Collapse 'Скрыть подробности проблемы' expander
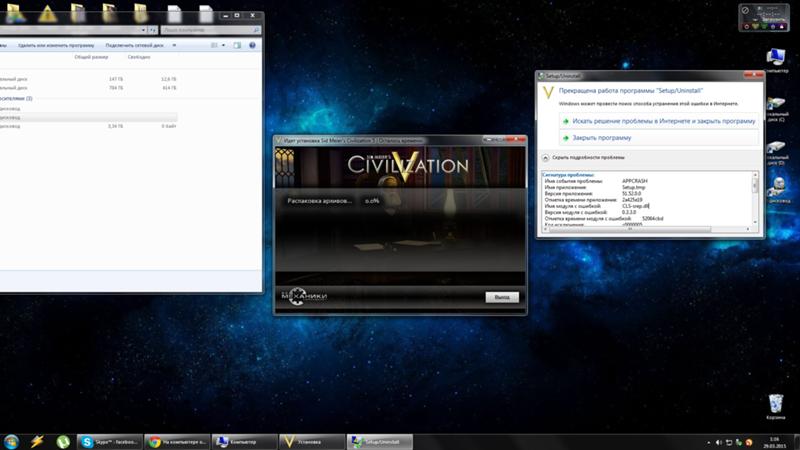 tap(583, 158)
